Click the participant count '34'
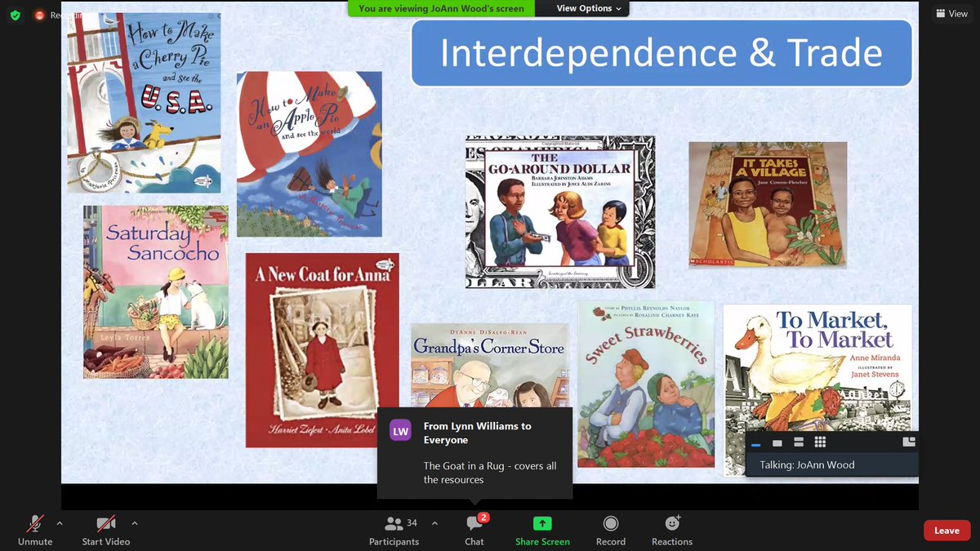The image size is (980, 551). (x=412, y=523)
